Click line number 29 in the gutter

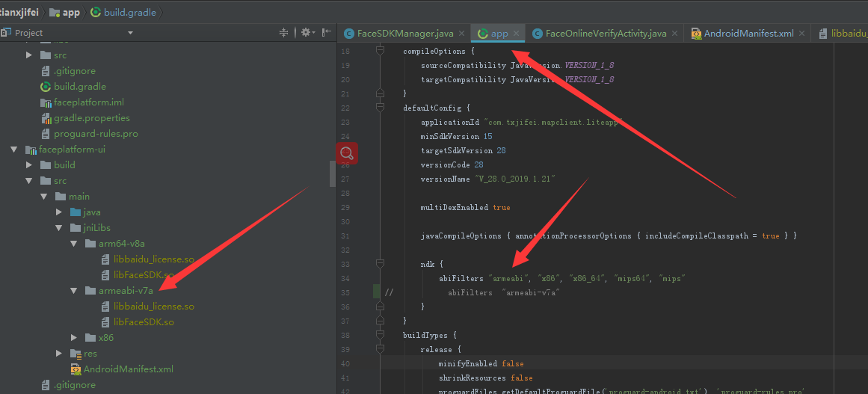click(x=345, y=208)
